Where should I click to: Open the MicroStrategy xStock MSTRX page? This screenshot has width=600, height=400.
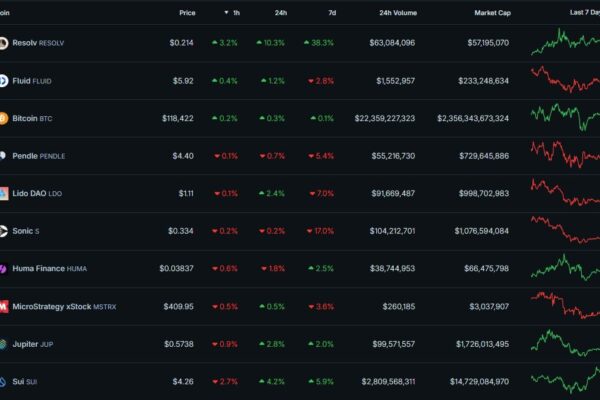pos(64,306)
